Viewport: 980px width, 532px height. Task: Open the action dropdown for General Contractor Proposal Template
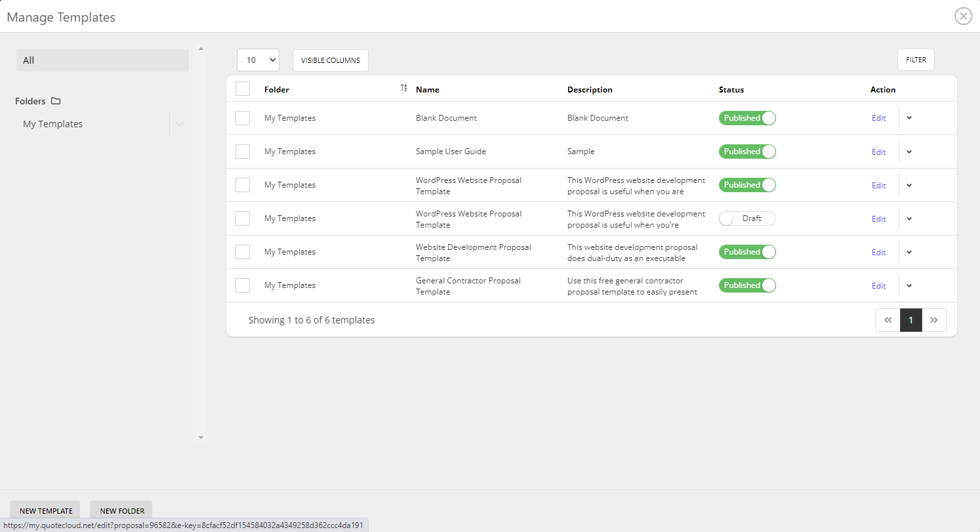coord(909,285)
